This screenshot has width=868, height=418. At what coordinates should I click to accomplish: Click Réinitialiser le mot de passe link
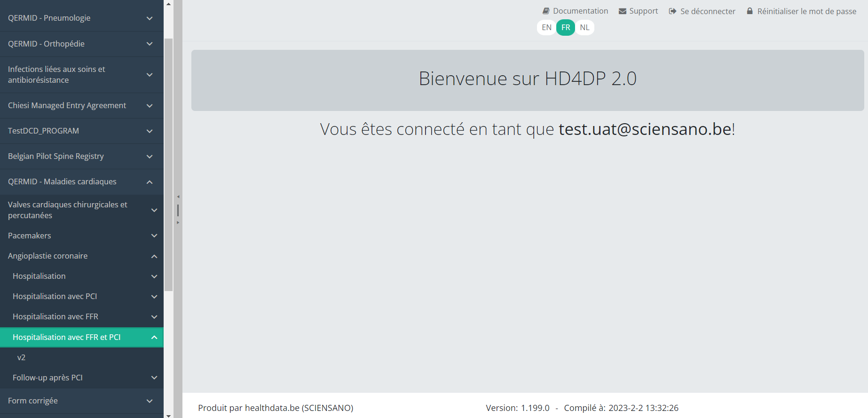(x=806, y=11)
